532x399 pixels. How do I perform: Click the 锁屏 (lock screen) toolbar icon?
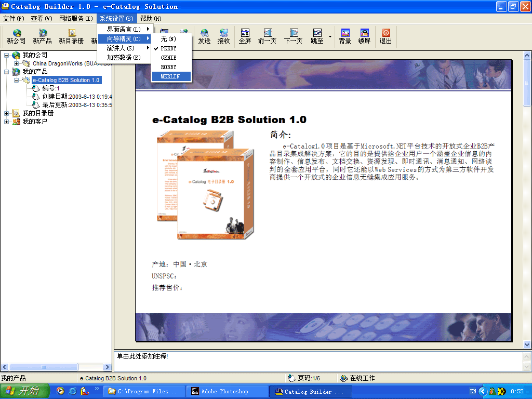(x=364, y=36)
